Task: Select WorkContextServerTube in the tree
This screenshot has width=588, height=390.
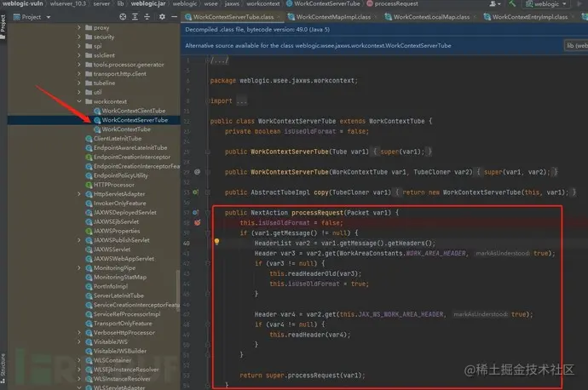Action: point(135,120)
